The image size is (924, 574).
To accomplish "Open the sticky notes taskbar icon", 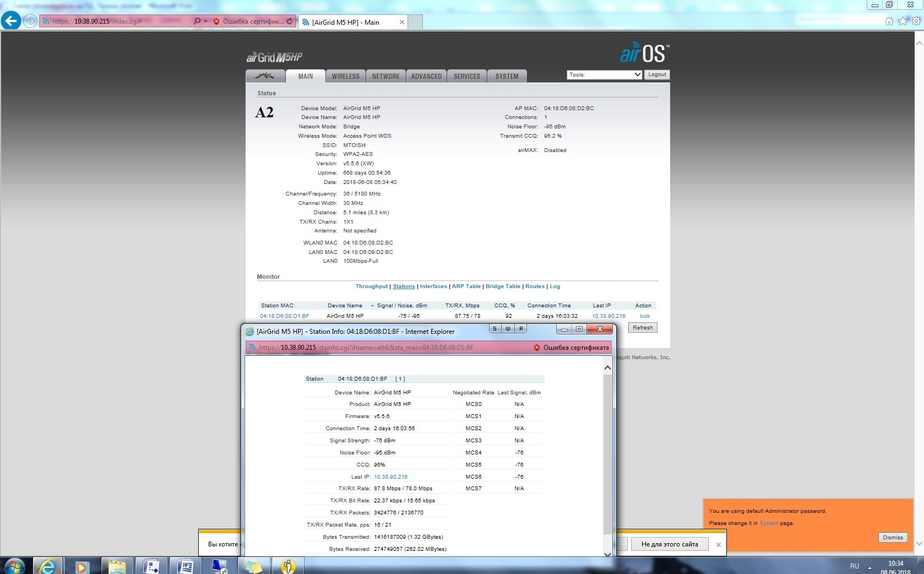I will (x=253, y=566).
